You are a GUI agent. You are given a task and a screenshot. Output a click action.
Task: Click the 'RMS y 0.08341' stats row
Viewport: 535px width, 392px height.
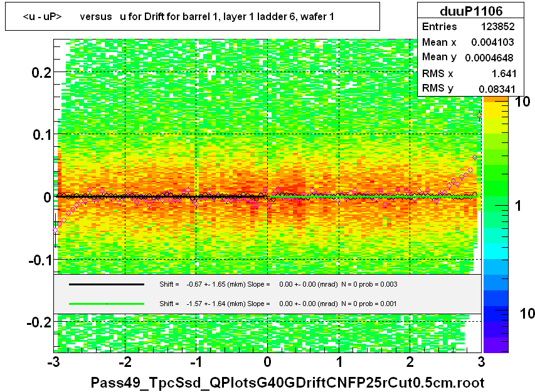469,88
